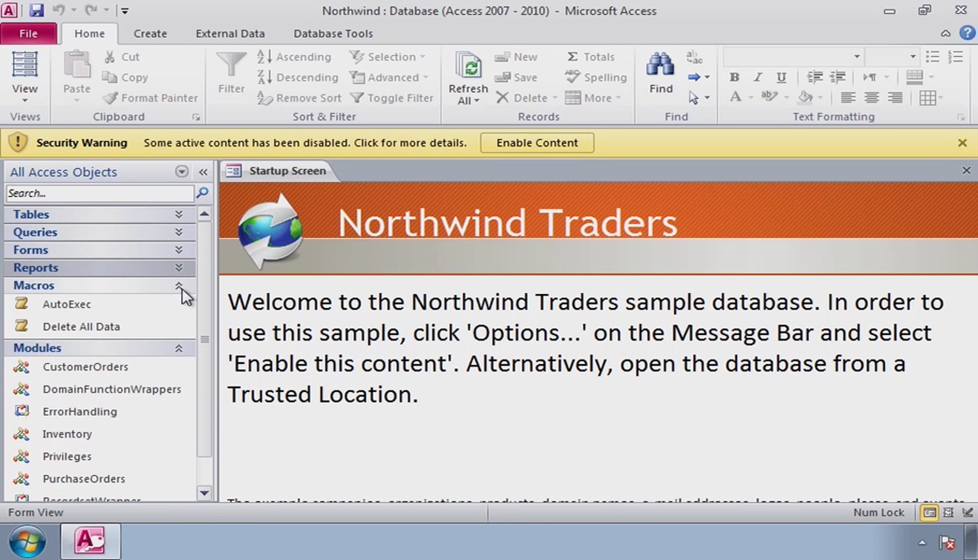Viewport: 978px width, 560px height.
Task: Click the navigation pane Search field
Action: coord(99,193)
